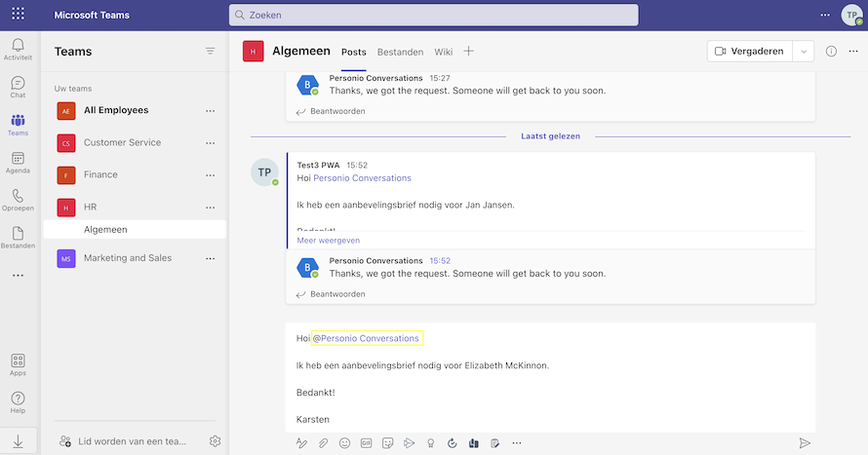
Task: Click the red H channel avatar in the header
Action: 253,52
